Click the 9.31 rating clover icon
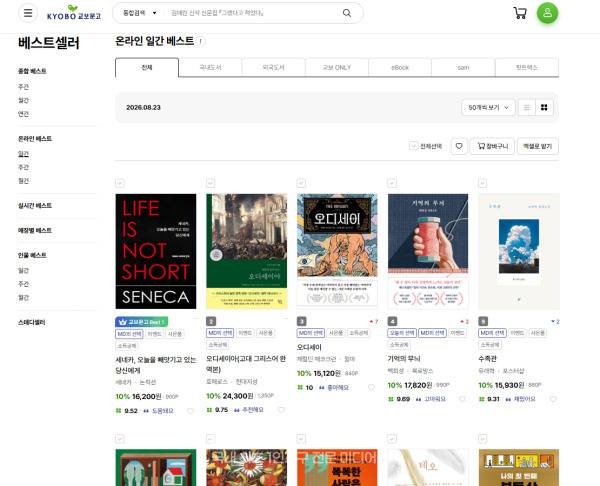The width and height of the screenshot is (600, 486). (x=482, y=399)
